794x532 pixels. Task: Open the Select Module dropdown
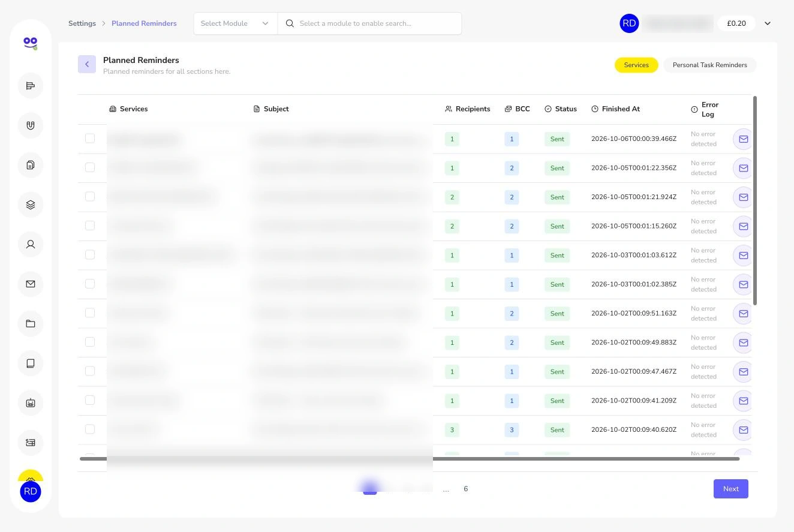click(x=235, y=23)
